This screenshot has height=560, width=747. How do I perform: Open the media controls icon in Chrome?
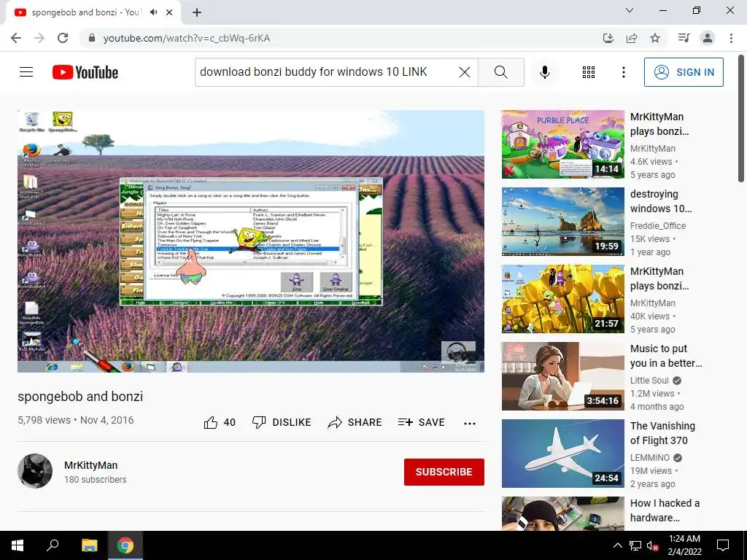684,38
